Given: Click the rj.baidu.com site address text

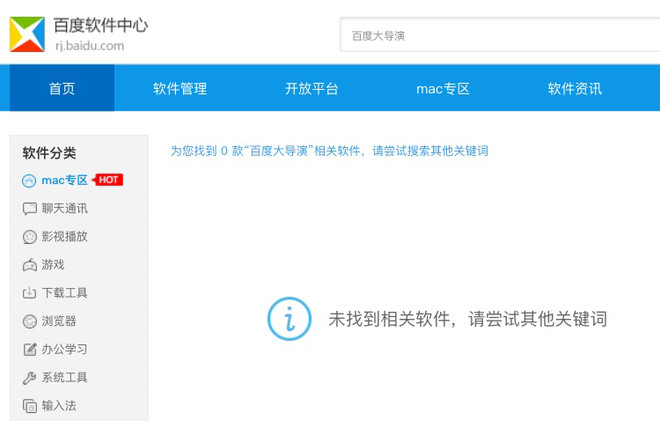Looking at the screenshot, I should [x=90, y=45].
